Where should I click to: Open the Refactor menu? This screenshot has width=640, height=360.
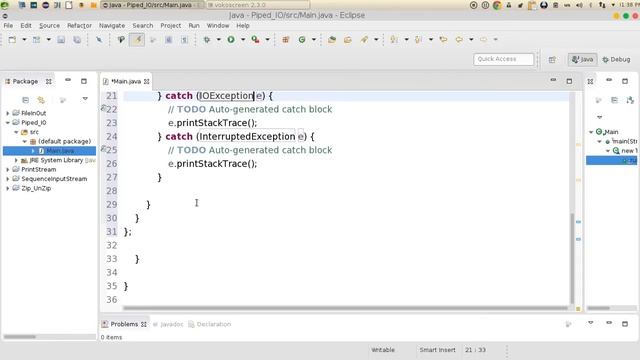[79, 25]
